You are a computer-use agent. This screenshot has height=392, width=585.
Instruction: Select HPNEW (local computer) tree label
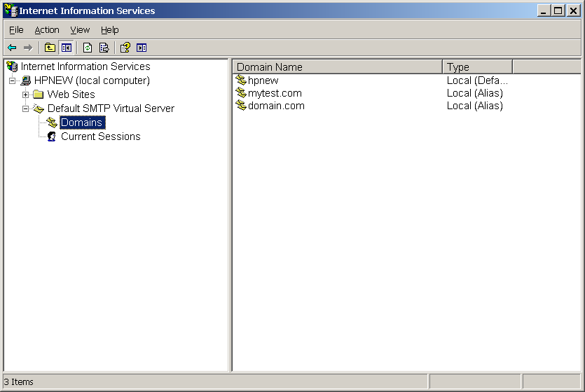click(92, 80)
